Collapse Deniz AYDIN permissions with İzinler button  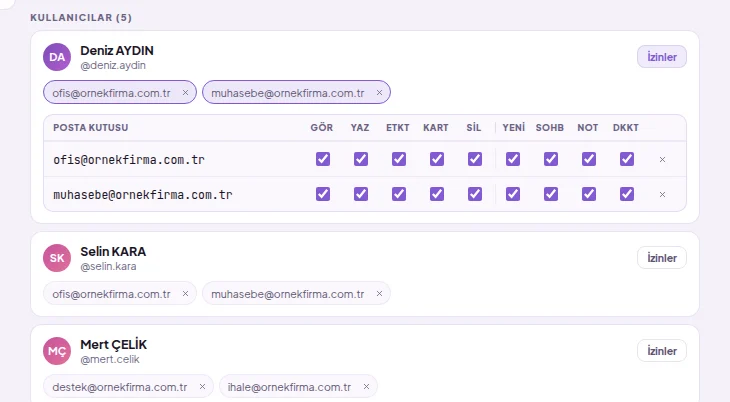tap(662, 57)
